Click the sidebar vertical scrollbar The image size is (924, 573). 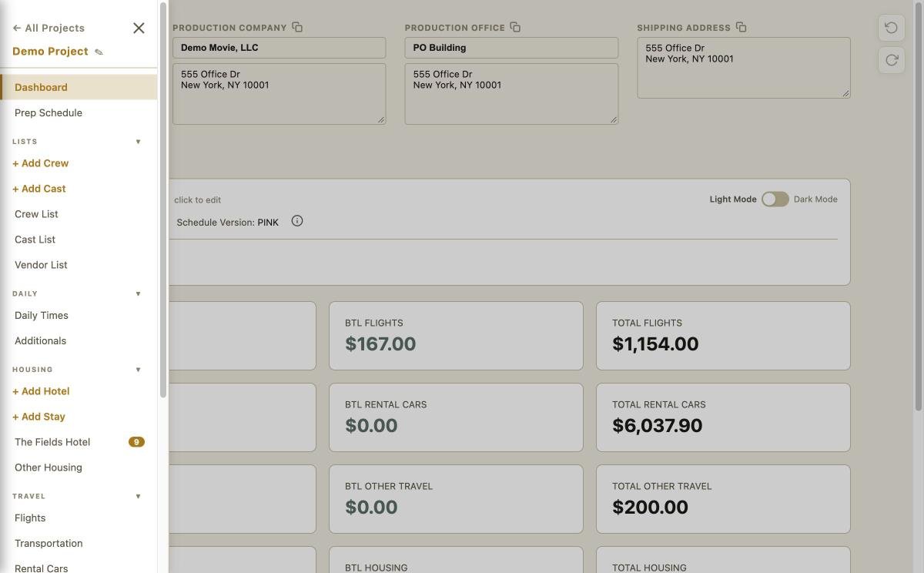click(x=163, y=200)
